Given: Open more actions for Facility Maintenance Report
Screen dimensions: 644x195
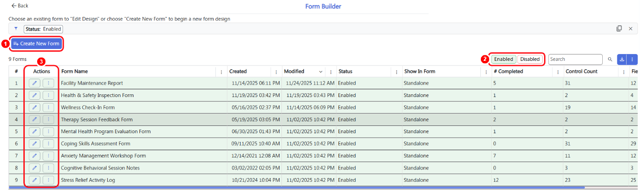Looking at the screenshot, I should tap(48, 83).
